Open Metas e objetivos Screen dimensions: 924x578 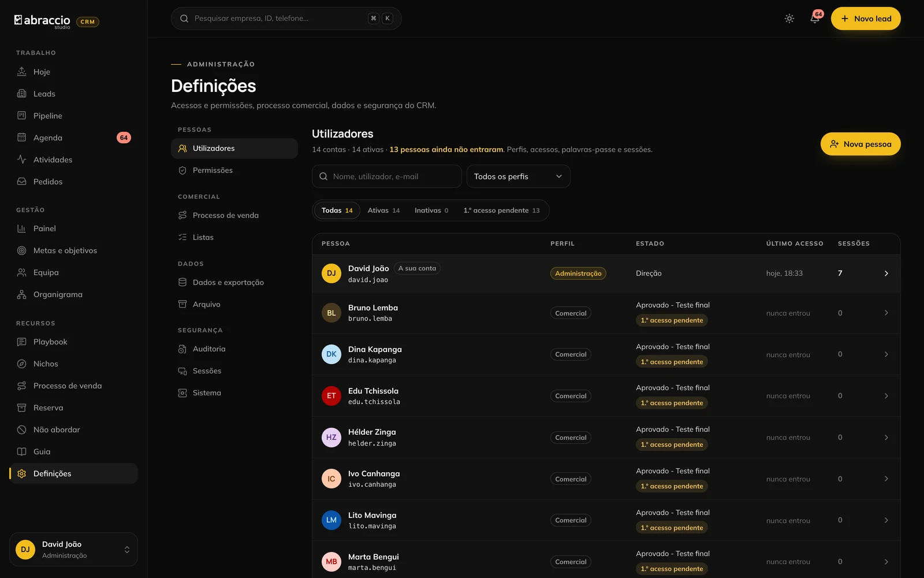coord(73,250)
